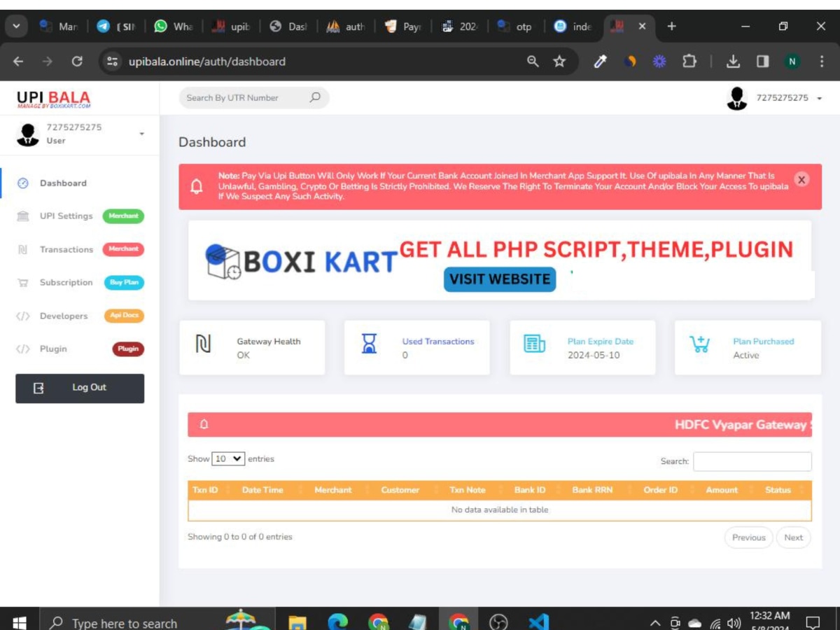Image resolution: width=840 pixels, height=630 pixels.
Task: Click the Plan Expire Date label
Action: coord(601,342)
